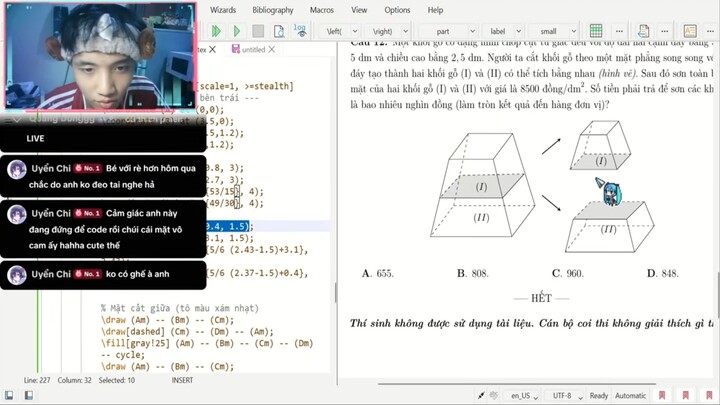Image resolution: width=720 pixels, height=405 pixels.
Task: Open the \right) delimiter dropdown
Action: (x=405, y=31)
